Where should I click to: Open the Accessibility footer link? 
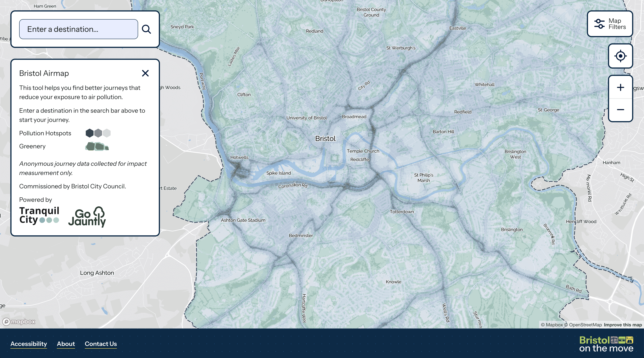[x=29, y=344]
